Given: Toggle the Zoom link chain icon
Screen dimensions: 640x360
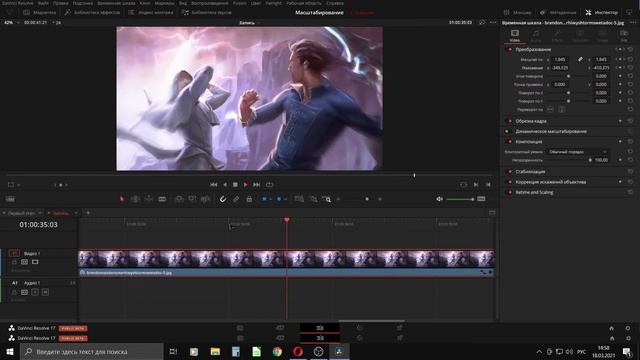Looking at the screenshot, I should (580, 60).
